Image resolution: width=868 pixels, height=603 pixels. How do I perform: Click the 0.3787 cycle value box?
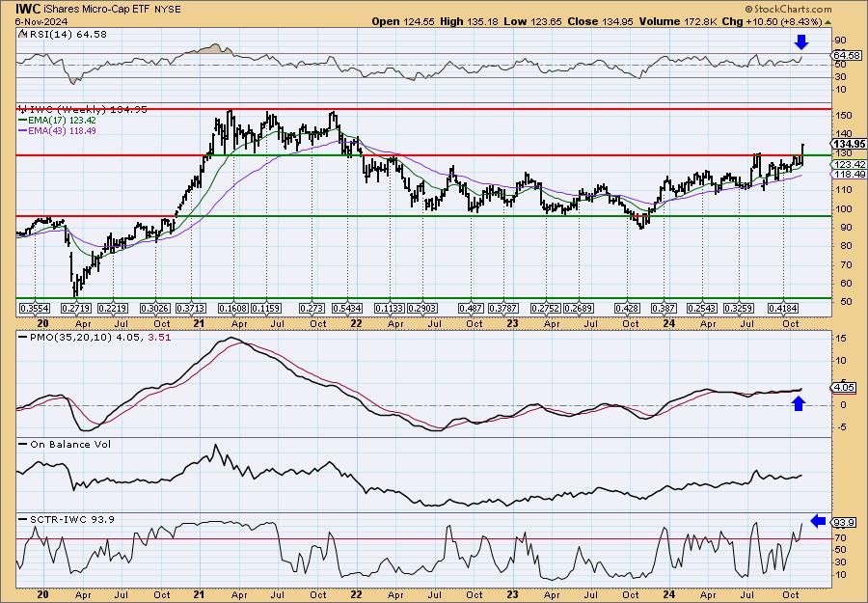(503, 308)
